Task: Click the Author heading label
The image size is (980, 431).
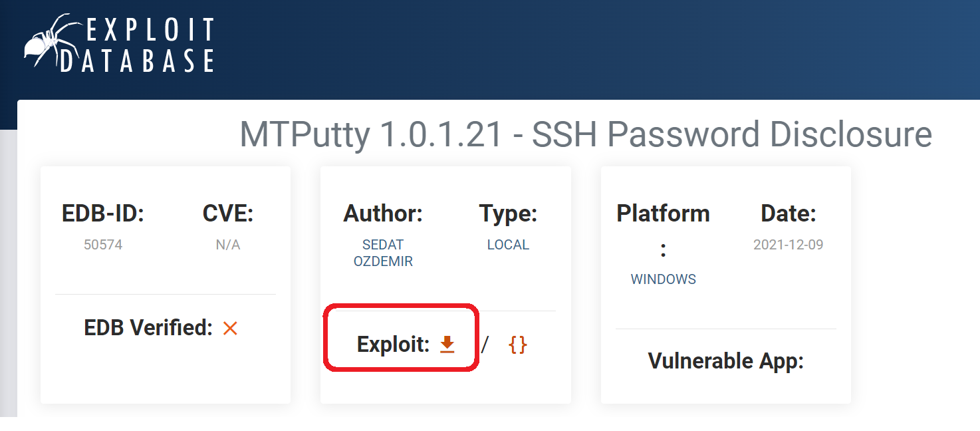Action: point(383,214)
